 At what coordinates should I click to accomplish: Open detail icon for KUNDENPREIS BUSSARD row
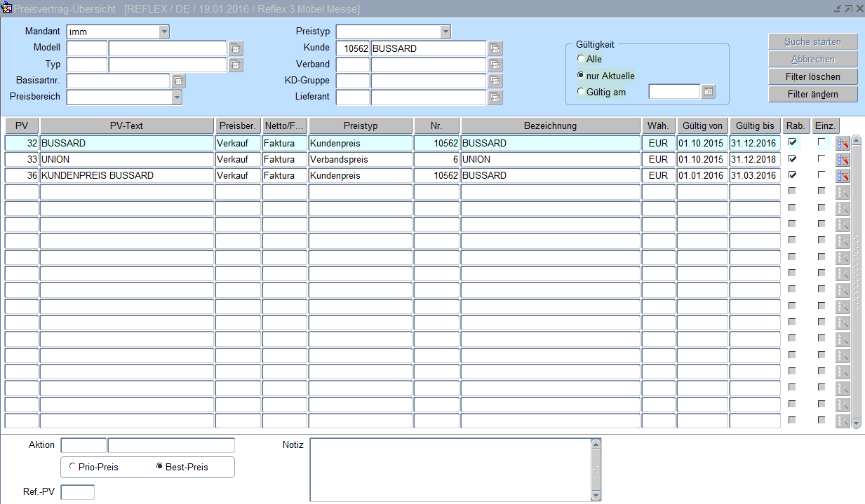pyautogui.click(x=843, y=176)
